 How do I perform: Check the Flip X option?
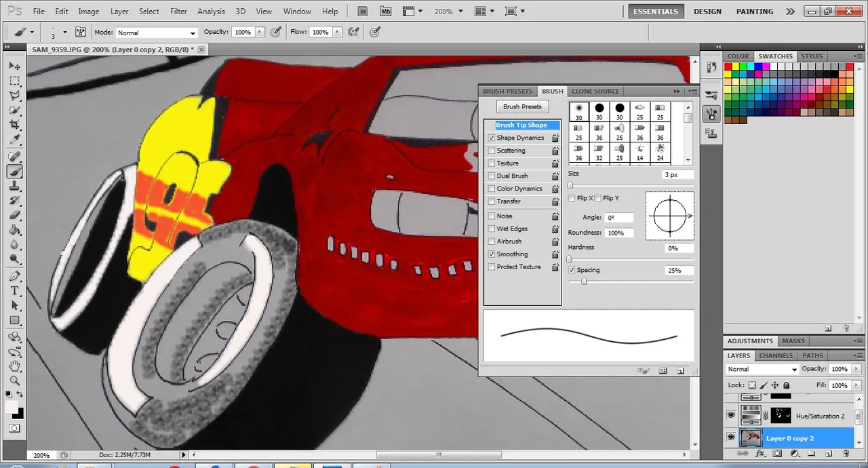(x=572, y=198)
